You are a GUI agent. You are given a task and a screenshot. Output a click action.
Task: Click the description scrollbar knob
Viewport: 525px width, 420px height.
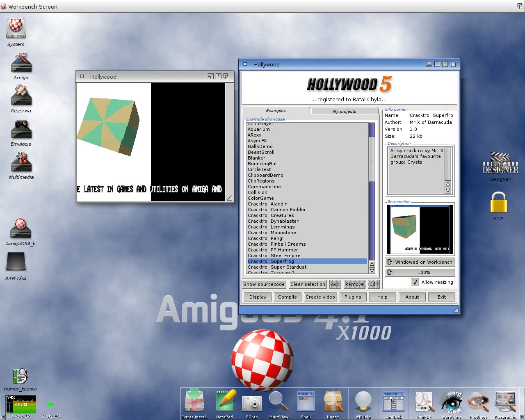[448, 164]
